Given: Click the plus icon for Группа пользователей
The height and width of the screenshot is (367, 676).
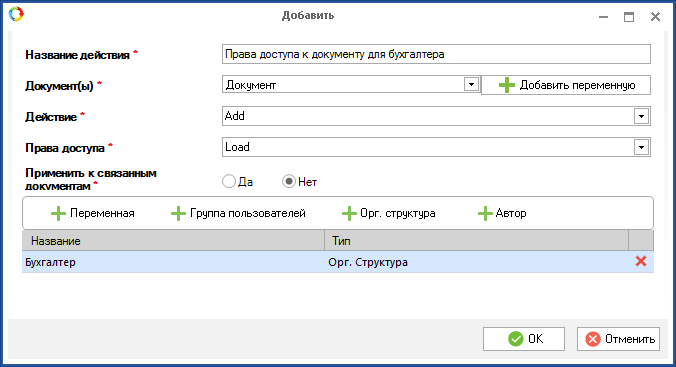Looking at the screenshot, I should [x=178, y=213].
